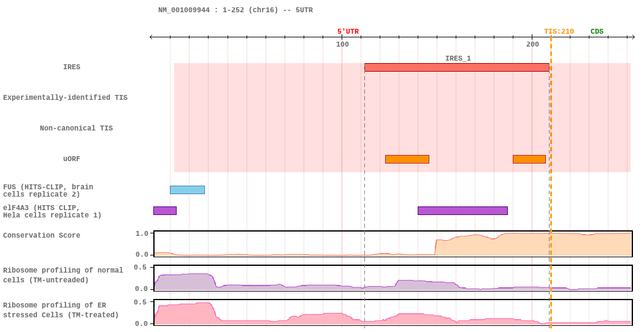Viewport: 644px width, 332px height.
Task: Click the orange TIS:210 marker label
Action: (x=559, y=32)
